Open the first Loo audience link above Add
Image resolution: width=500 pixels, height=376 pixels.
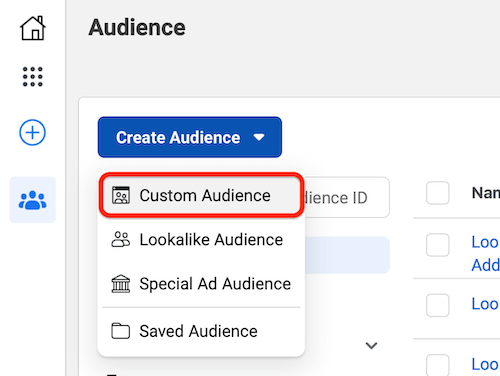[485, 242]
